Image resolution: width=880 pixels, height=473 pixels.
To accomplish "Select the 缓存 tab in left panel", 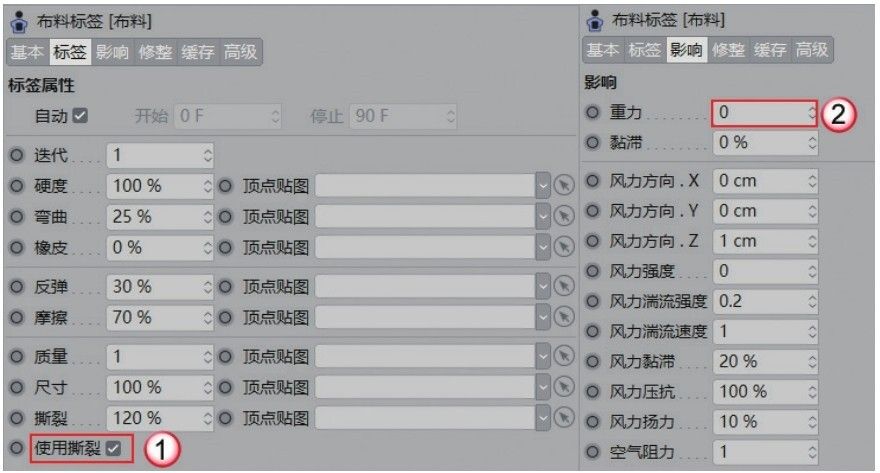I will (198, 52).
